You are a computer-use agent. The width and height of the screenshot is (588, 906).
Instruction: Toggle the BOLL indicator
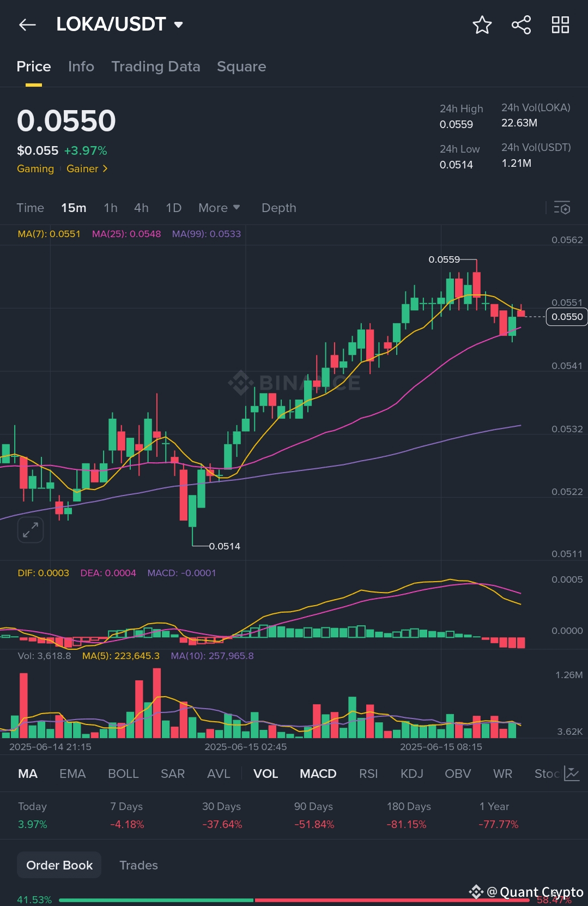pyautogui.click(x=123, y=774)
